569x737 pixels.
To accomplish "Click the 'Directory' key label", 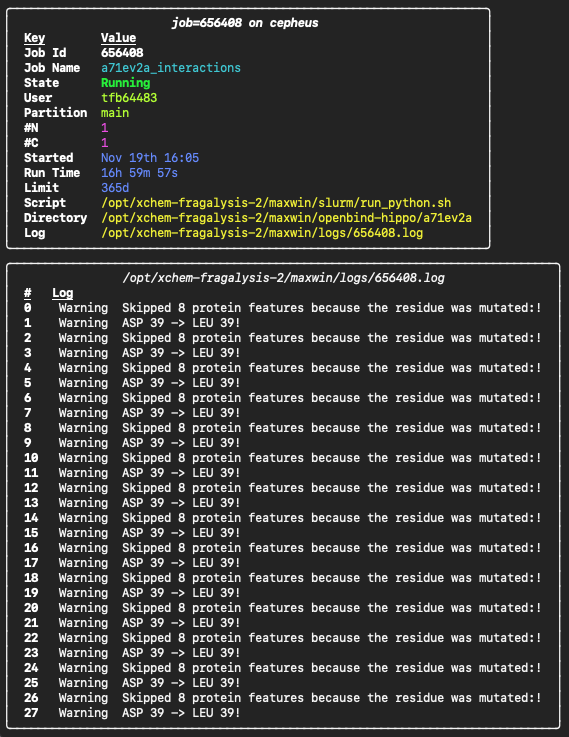I will point(55,218).
